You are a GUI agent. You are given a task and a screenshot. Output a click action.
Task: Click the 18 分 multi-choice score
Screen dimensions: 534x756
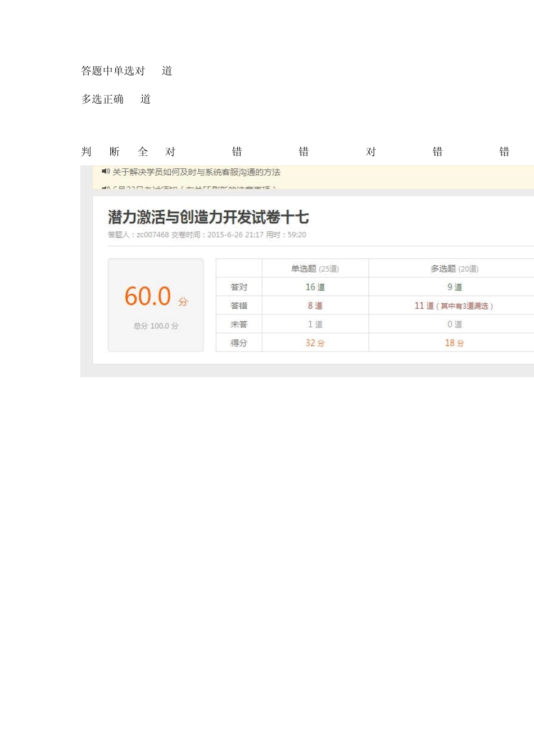454,343
